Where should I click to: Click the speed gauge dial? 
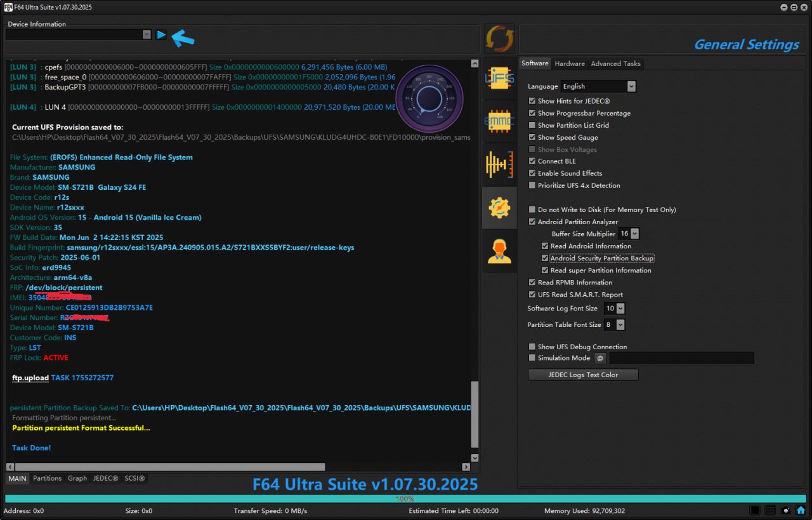tap(429, 98)
